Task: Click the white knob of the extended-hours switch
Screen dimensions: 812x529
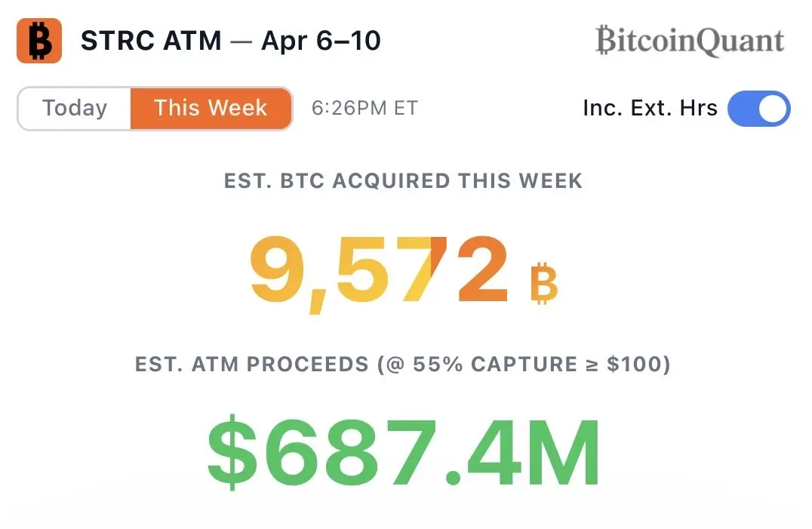Action: [x=773, y=109]
